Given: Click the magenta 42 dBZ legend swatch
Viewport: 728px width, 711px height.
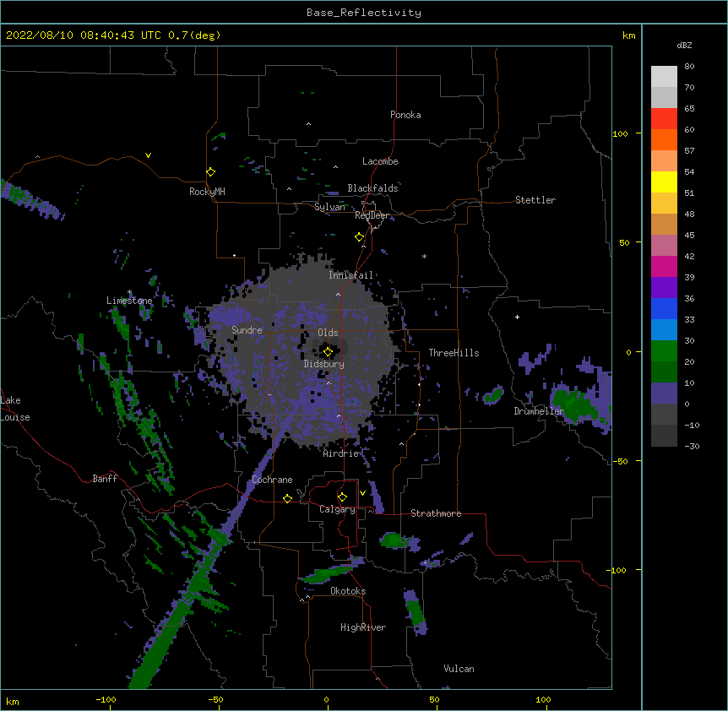Looking at the screenshot, I should 664,267.
